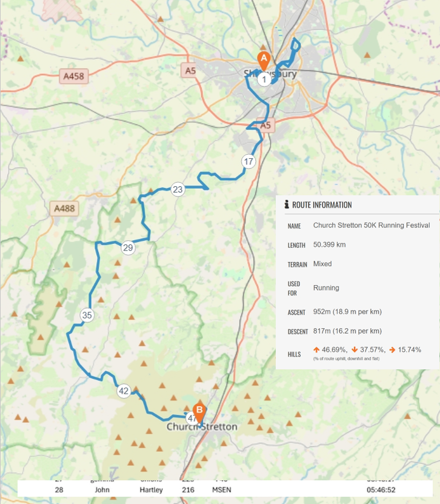Click the Church Stretton town label
Viewport: 440px width, 504px height.
[202, 427]
